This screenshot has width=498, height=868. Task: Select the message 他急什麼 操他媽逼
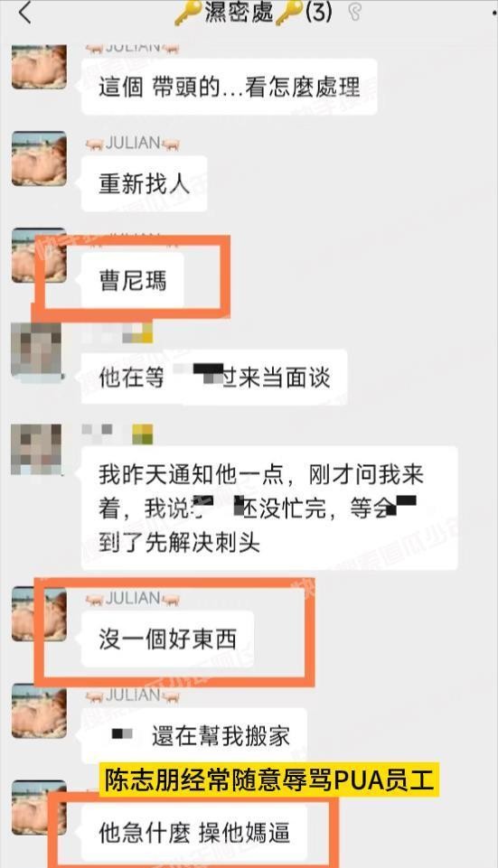click(194, 832)
